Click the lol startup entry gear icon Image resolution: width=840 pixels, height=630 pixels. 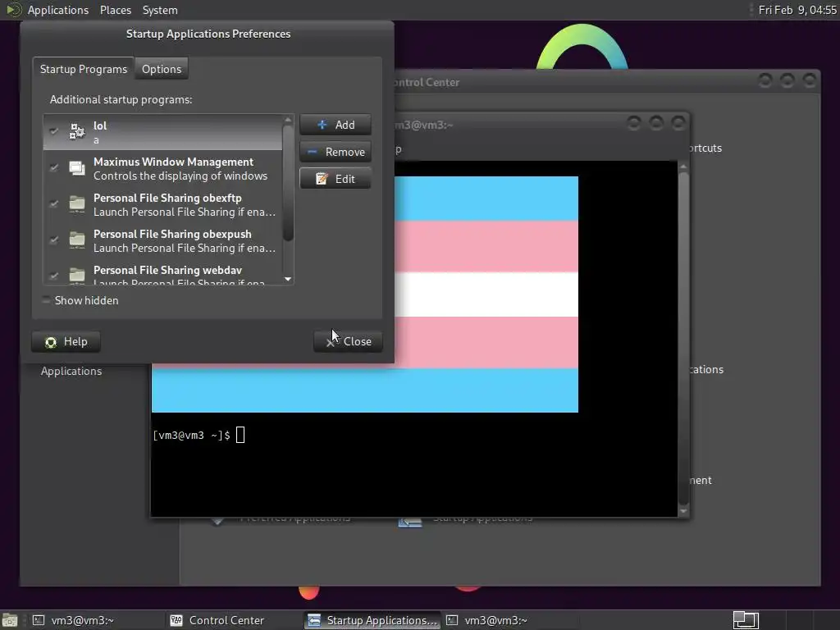[76, 132]
